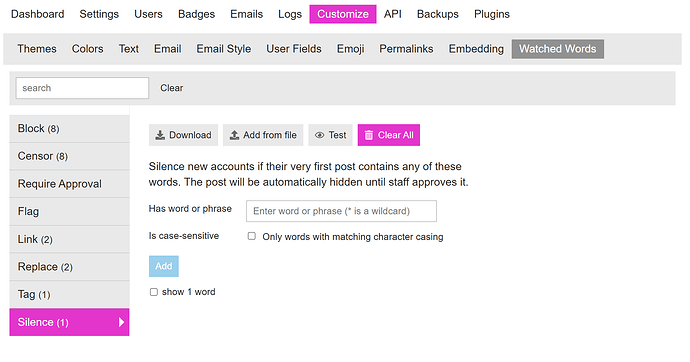The image size is (690, 362).
Task: Go to the Email Style sub-tab
Action: click(224, 49)
